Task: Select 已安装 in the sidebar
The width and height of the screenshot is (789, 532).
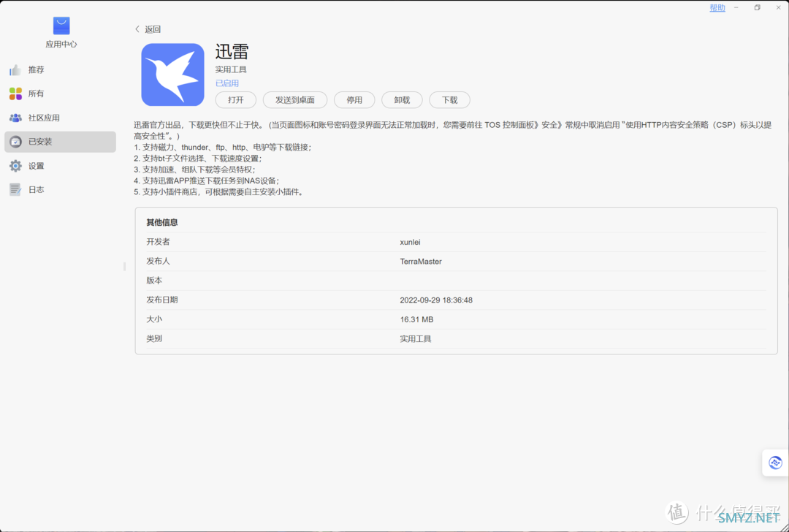Action: pyautogui.click(x=60, y=142)
